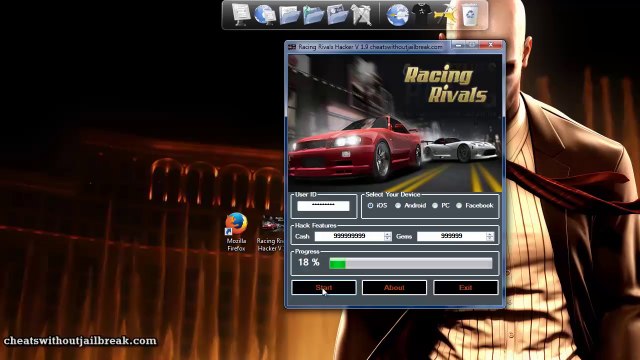Increase the Cash value with up arrow
640x360 pixels.
point(387,234)
